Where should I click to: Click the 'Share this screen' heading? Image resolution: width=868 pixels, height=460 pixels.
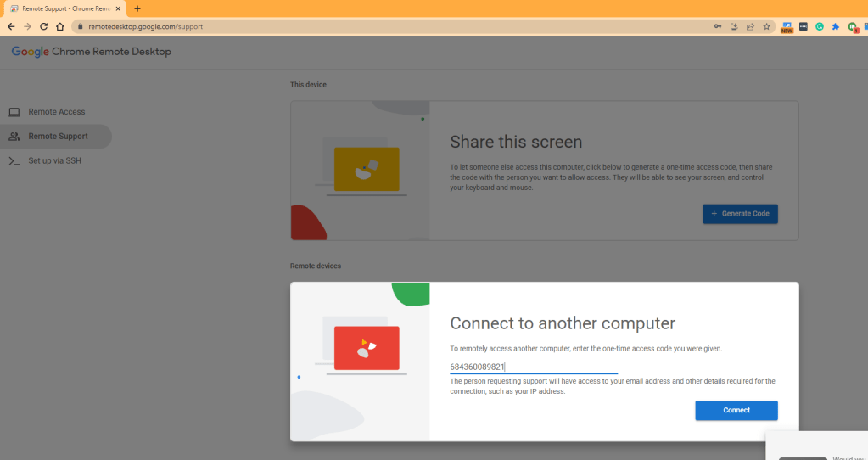[516, 142]
